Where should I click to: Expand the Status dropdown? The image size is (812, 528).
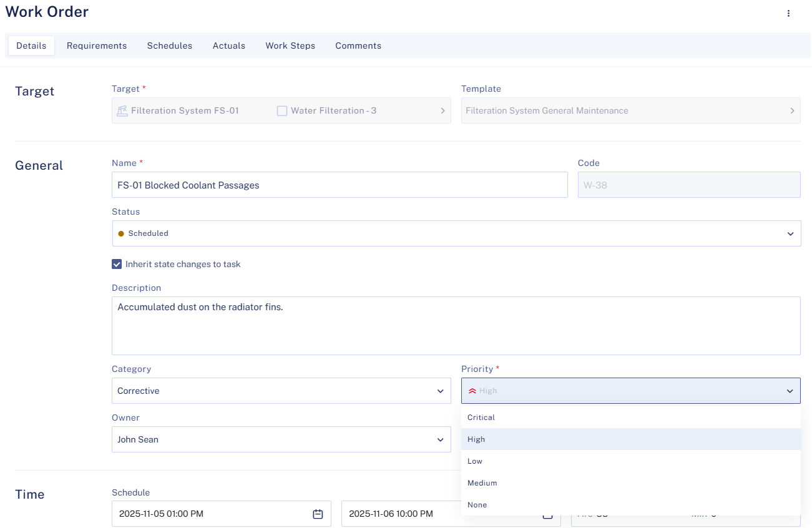point(790,233)
